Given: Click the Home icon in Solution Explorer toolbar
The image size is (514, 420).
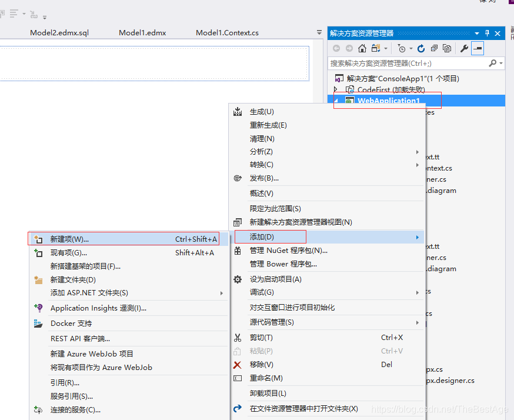Looking at the screenshot, I should [x=362, y=48].
